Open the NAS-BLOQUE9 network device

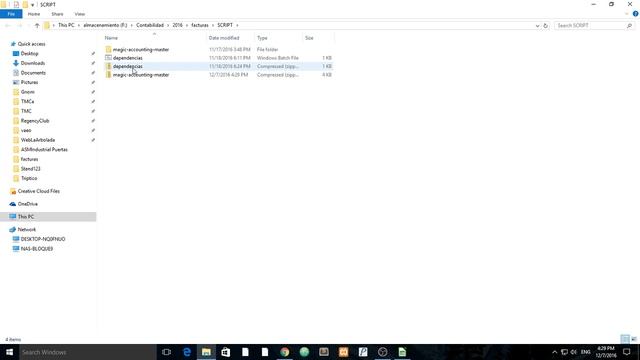pos(37,249)
